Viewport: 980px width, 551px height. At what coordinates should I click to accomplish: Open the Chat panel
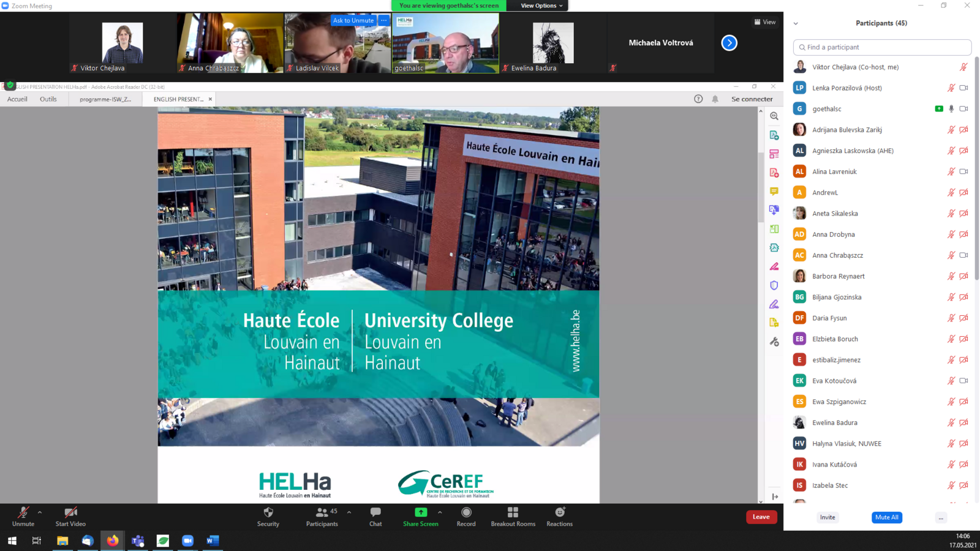click(375, 512)
